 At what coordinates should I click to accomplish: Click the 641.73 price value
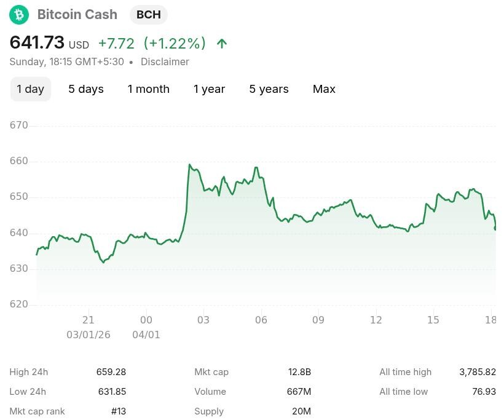tap(37, 42)
